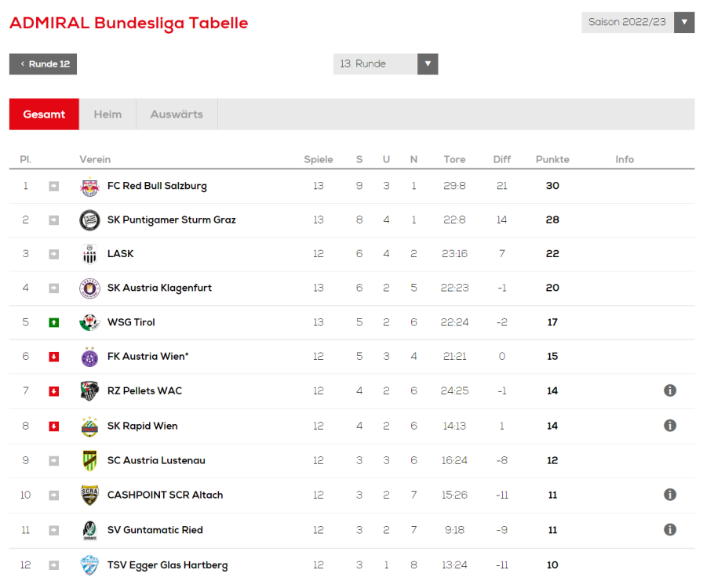This screenshot has width=703, height=588.
Task: Click the SK Sturm Graz club crest
Action: tap(89, 220)
